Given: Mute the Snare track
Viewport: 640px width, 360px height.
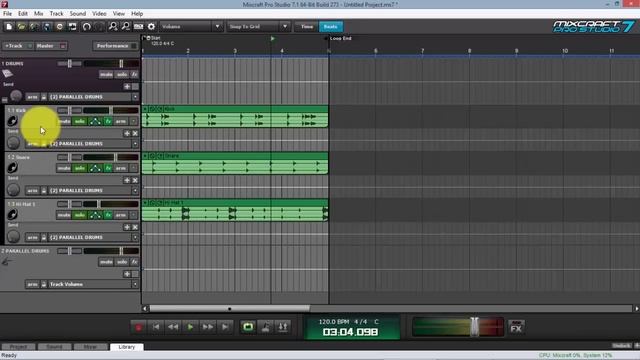Looking at the screenshot, I should pyautogui.click(x=64, y=168).
